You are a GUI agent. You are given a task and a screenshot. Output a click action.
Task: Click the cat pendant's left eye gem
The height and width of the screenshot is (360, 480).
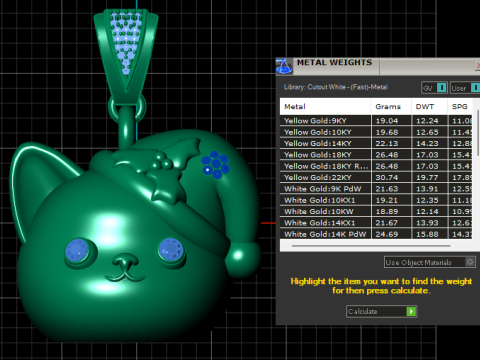click(78, 251)
